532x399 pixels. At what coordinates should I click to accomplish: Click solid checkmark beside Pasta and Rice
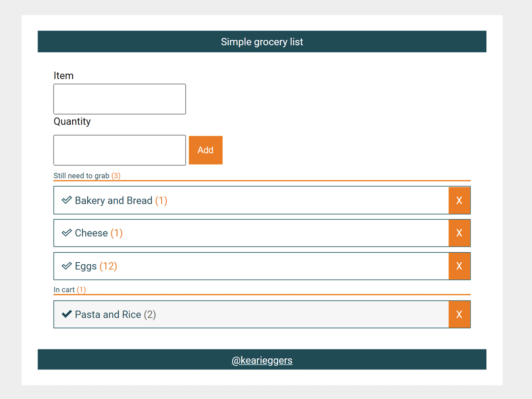click(66, 314)
